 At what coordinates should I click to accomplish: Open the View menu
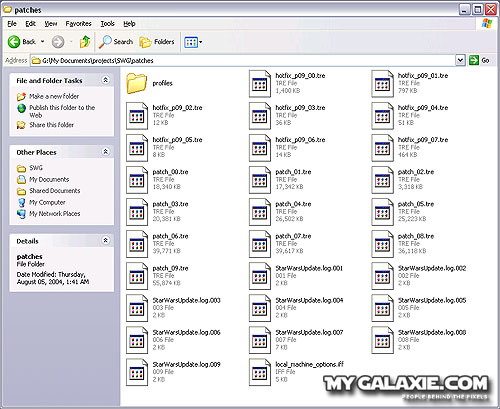(51, 24)
